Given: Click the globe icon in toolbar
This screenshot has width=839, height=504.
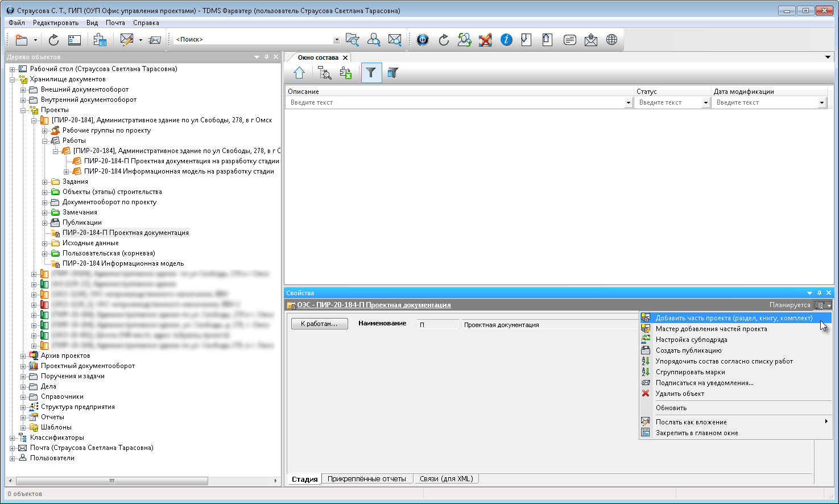Looking at the screenshot, I should click(611, 40).
